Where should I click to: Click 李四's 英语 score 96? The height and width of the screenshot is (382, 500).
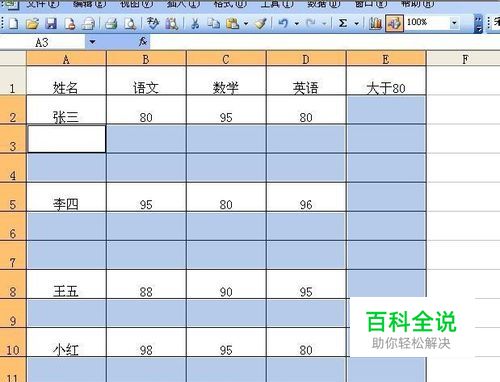(306, 197)
